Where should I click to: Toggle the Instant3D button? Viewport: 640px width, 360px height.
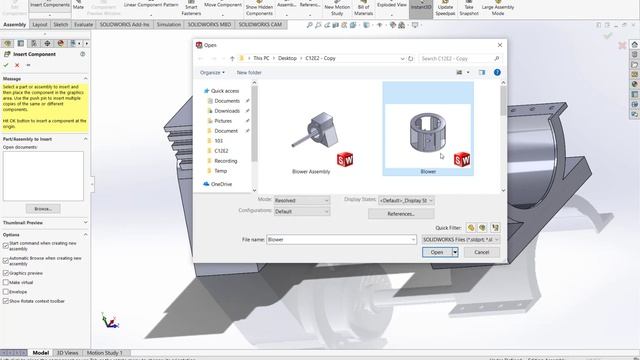pyautogui.click(x=421, y=8)
